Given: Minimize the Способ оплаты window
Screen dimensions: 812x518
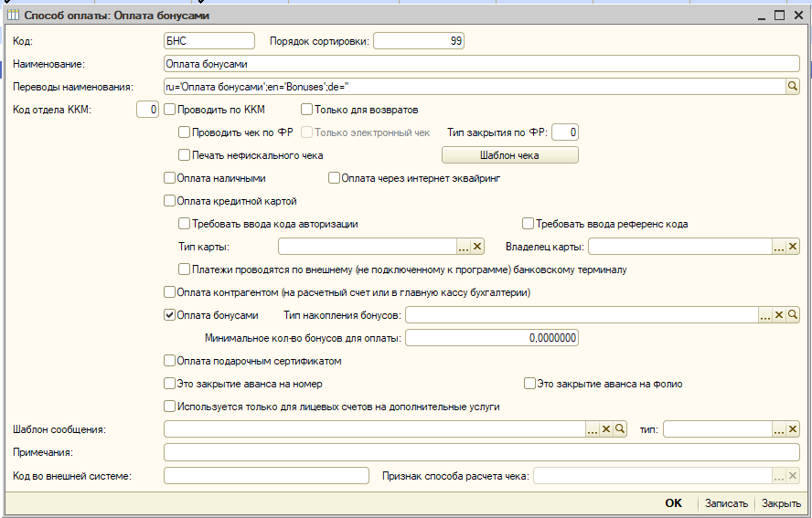Looking at the screenshot, I should (761, 16).
